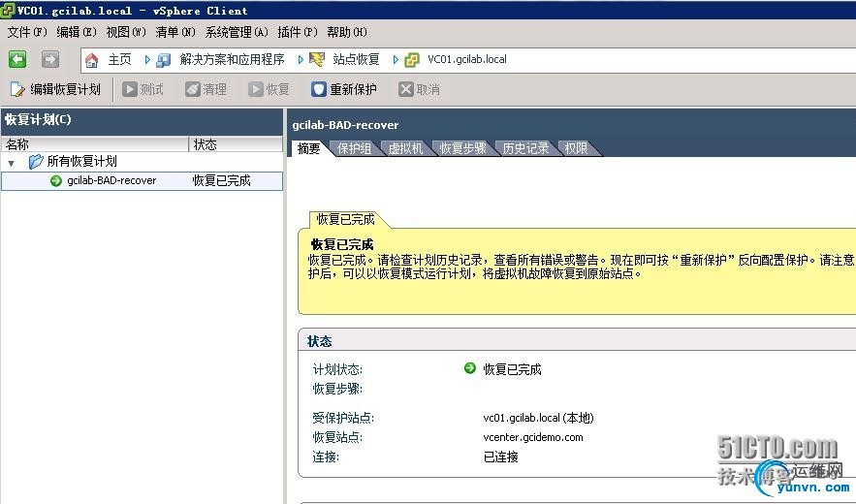Open 站点恢复 breadcrumb

click(x=356, y=59)
